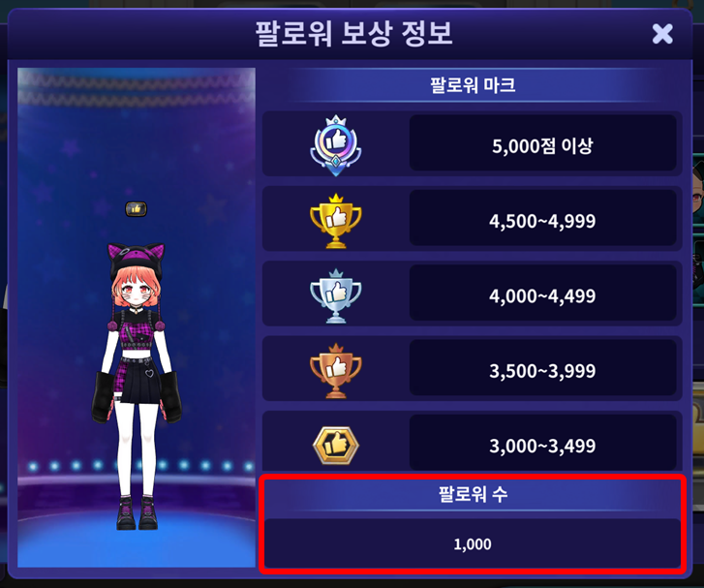The height and width of the screenshot is (588, 704).
Task: Select the 3,000~3,499 range entry
Action: coord(543,443)
